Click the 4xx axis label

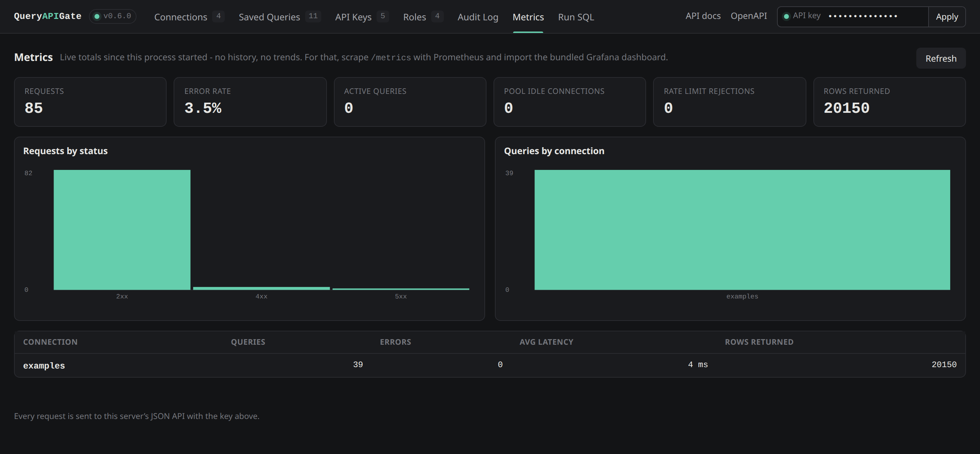coord(261,296)
